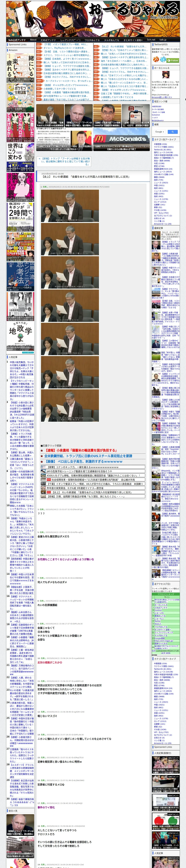This screenshot has width=186, height=868.
Task: Open the left ticker headline 韓国人「台湾人って日本が大好きだけど日本の…
Action: coord(67,62)
